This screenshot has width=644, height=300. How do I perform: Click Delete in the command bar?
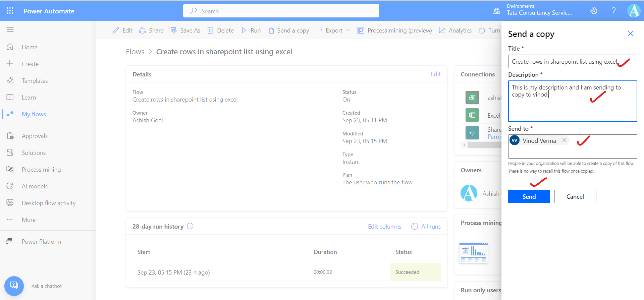(220, 31)
